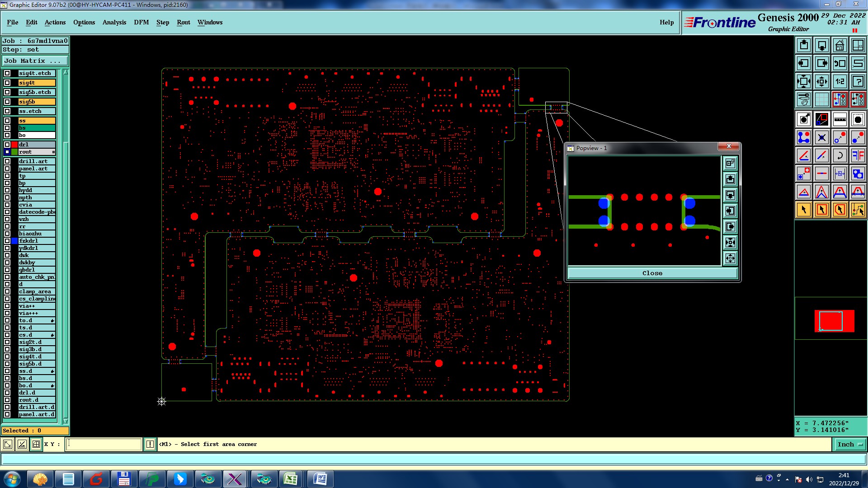Open the grid display icon
The image size is (868, 488).
(x=821, y=99)
